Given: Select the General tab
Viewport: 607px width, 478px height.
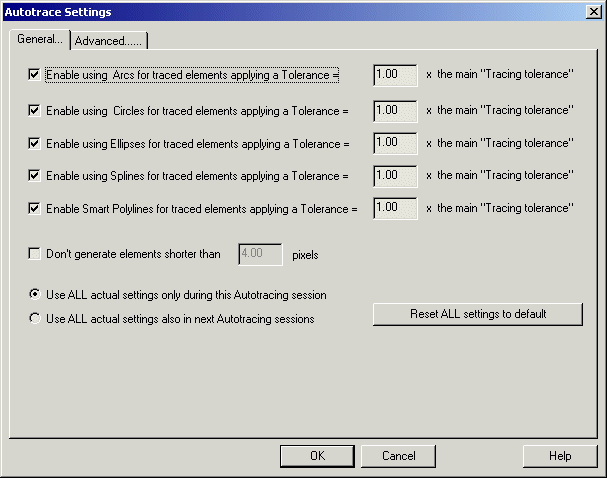Looking at the screenshot, I should (40, 39).
